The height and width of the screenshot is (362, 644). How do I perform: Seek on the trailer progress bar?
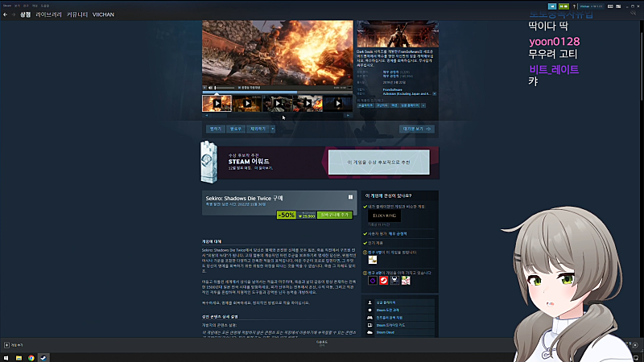tap(277, 92)
